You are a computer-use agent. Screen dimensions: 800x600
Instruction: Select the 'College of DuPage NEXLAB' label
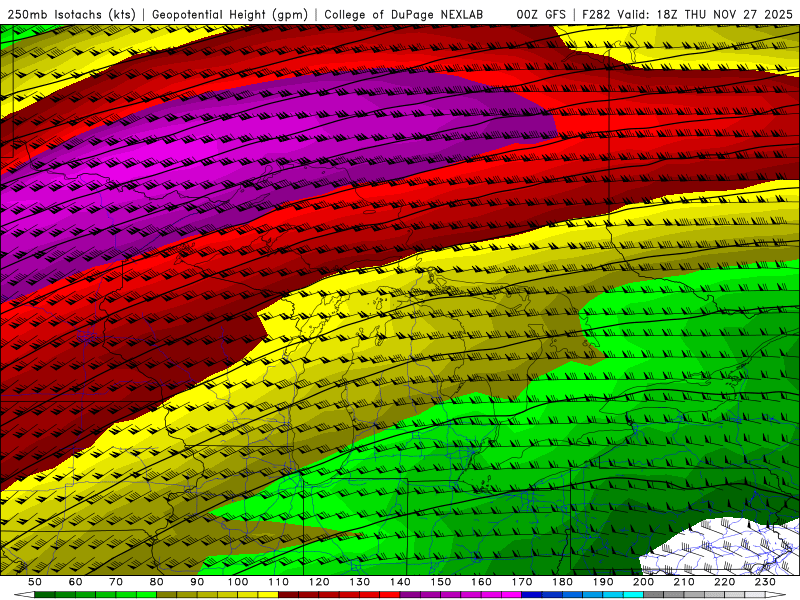coord(403,15)
